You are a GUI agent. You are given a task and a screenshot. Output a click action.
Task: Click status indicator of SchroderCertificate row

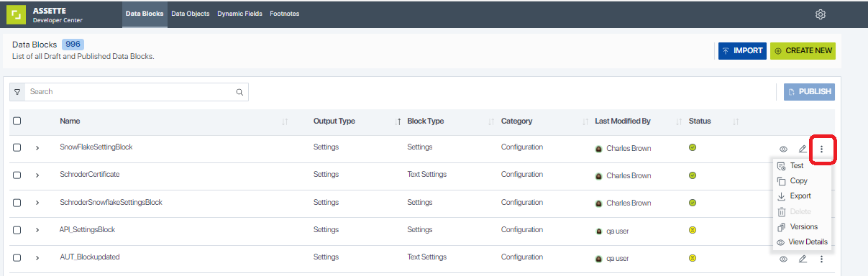click(693, 175)
